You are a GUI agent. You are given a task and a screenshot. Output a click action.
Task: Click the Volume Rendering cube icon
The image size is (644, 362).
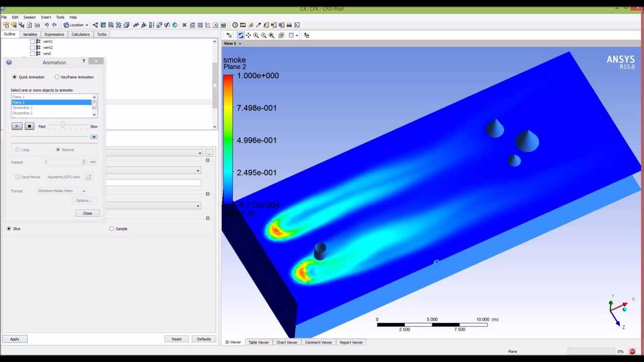click(x=126, y=25)
